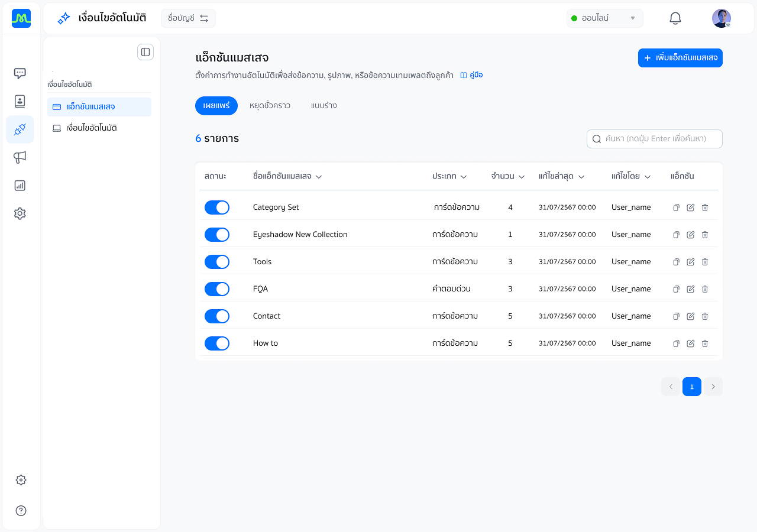757x532 pixels.
Task: Open the automation plug sidebar icon
Action: click(x=20, y=129)
